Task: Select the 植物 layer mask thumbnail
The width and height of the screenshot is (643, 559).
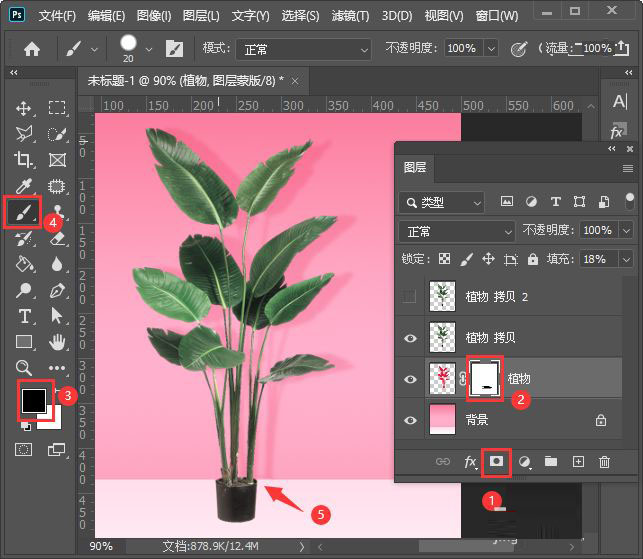Action: click(484, 378)
